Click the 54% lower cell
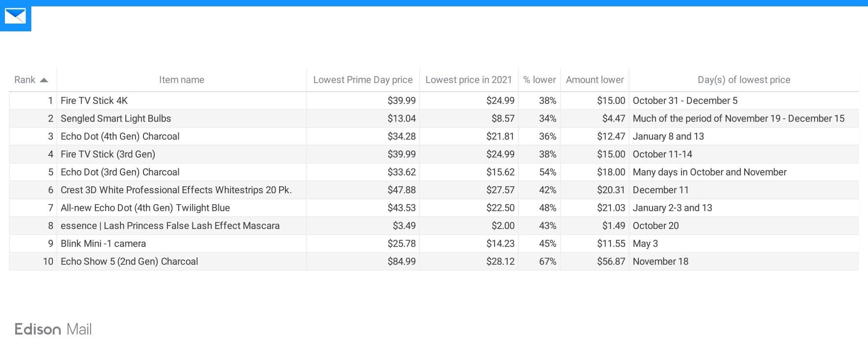The image size is (868, 352). pos(548,172)
